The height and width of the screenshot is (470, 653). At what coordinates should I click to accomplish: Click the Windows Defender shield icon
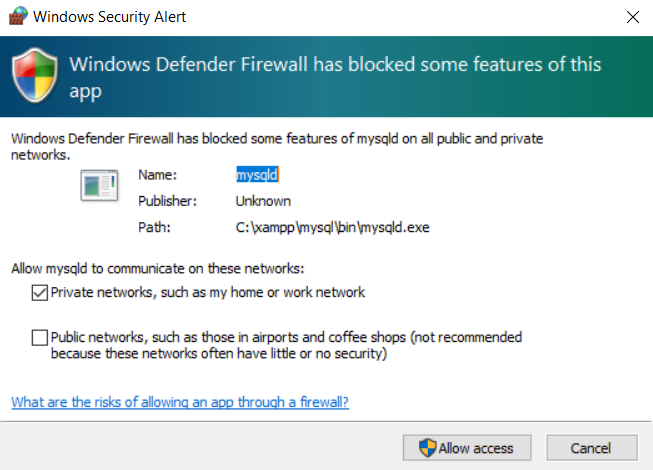tap(35, 75)
